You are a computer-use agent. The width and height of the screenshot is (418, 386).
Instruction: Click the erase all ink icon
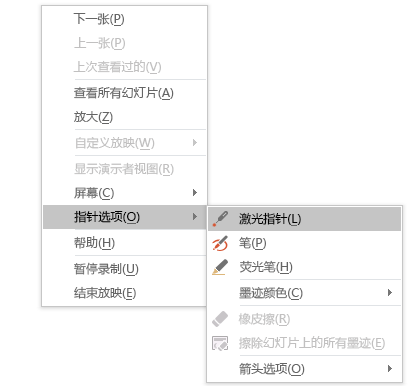[220, 343]
